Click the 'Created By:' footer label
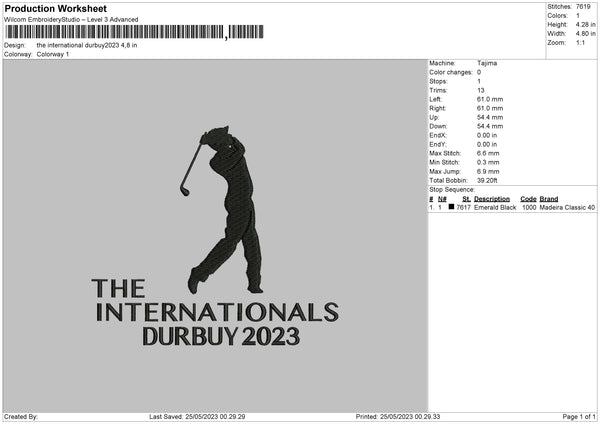 click(x=21, y=416)
